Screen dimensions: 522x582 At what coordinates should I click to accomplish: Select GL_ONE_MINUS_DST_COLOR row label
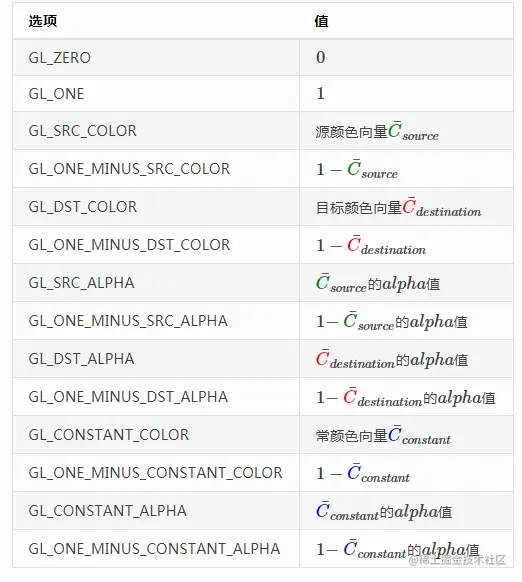click(129, 245)
